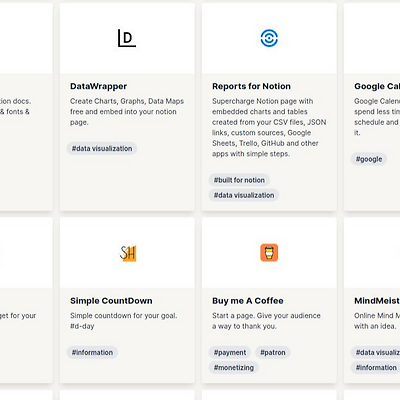
Task: Filter by the #google tag
Action: coord(369,159)
